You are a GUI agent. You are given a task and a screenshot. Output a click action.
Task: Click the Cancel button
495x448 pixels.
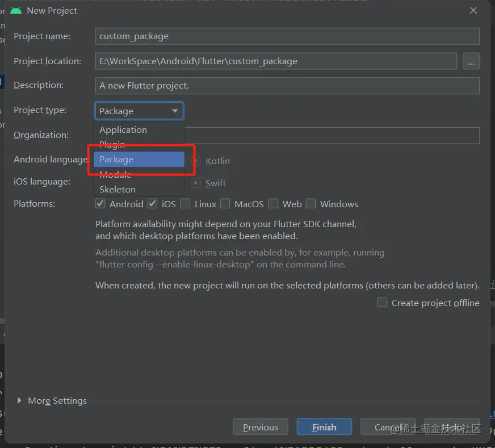tap(388, 427)
